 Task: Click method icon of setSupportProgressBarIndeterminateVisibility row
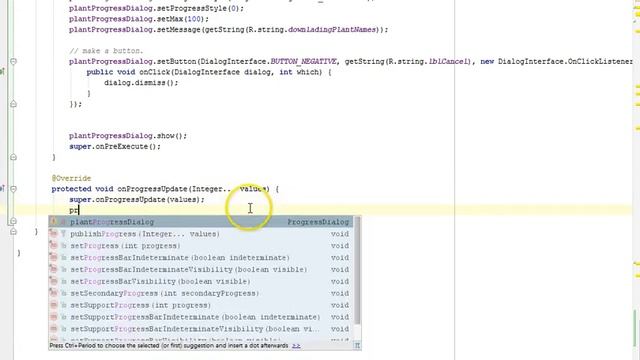pos(53,329)
